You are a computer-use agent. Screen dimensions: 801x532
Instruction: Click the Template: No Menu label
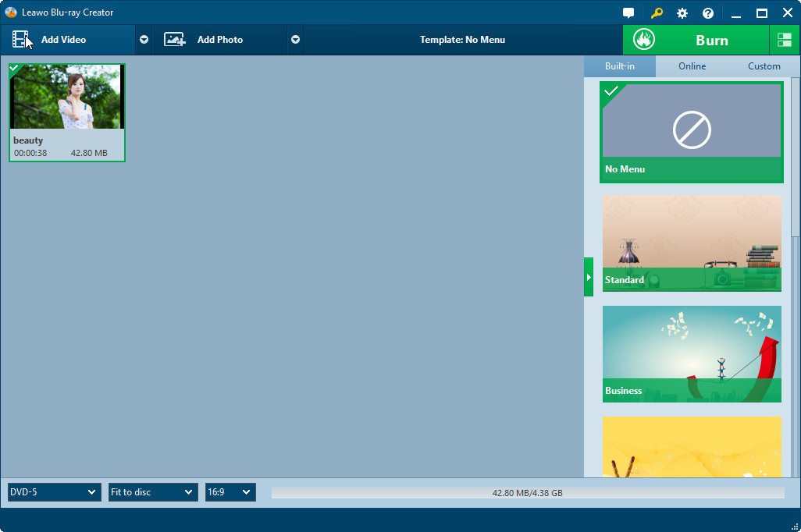462,39
